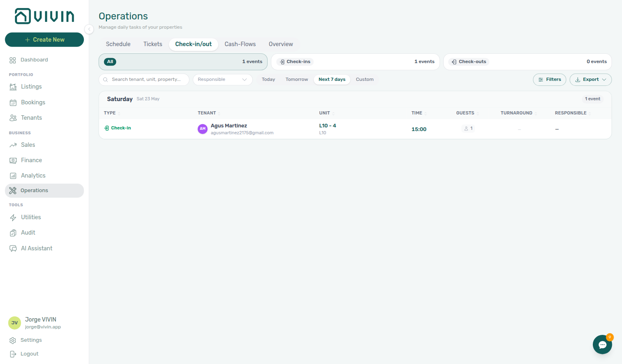Open the Export dropdown
622x364 pixels.
pos(590,80)
